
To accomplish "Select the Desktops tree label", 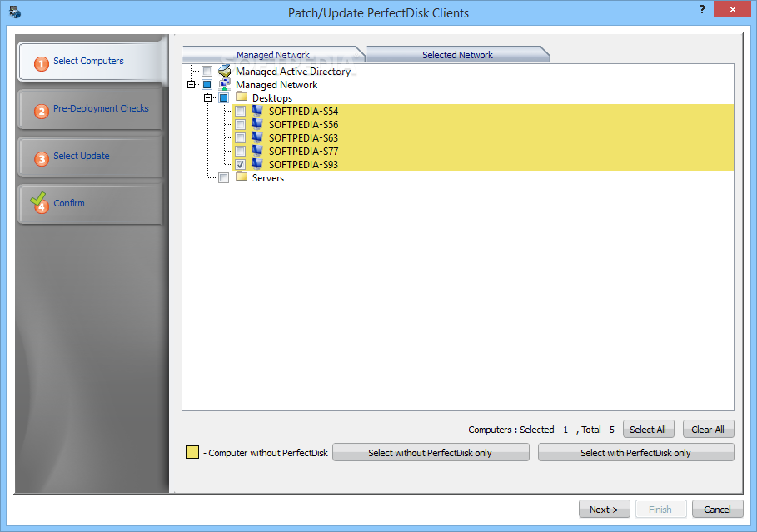I will click(272, 98).
